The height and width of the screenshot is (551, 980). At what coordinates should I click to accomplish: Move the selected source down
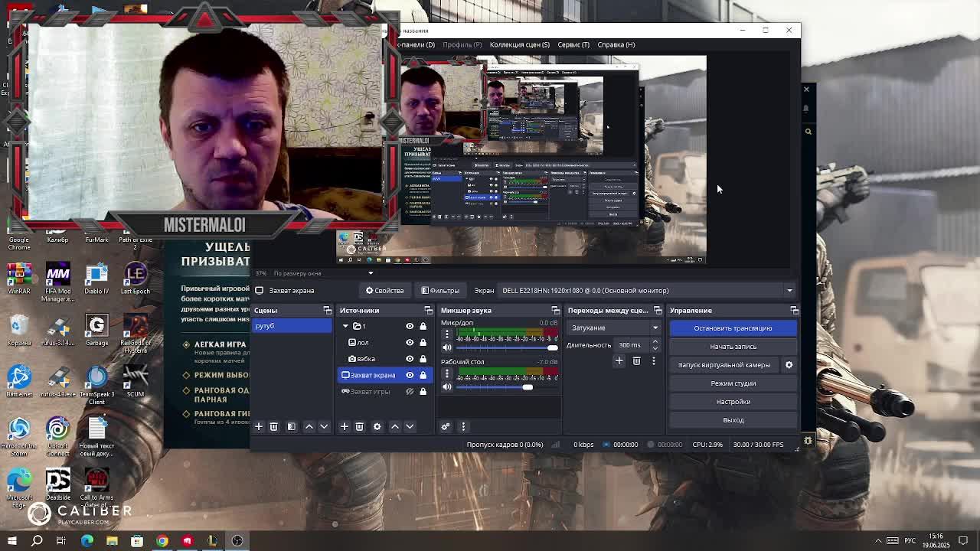point(410,426)
